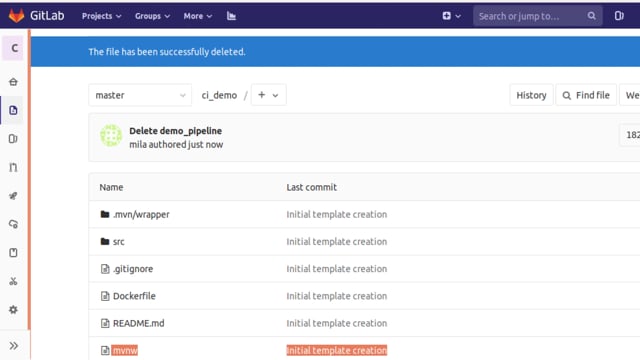
Task: Click the search magnifier icon
Action: [591, 16]
